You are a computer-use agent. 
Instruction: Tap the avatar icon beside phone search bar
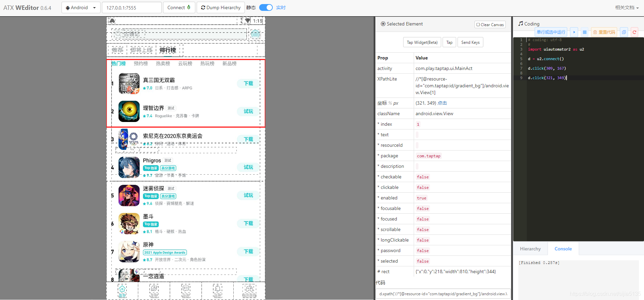[255, 34]
